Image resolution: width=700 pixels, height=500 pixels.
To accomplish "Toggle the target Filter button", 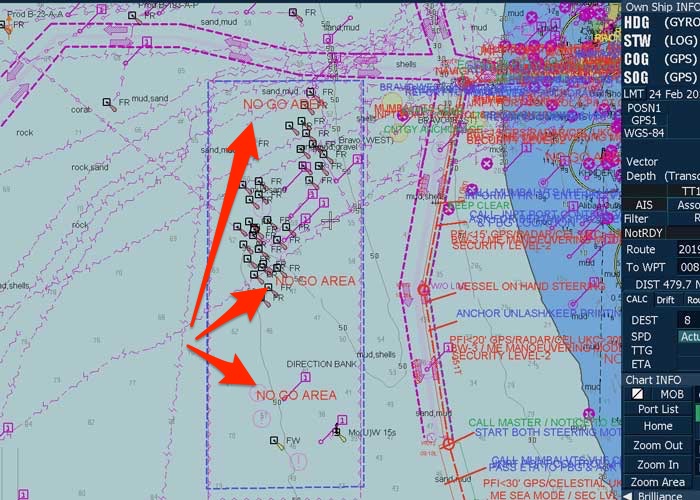I will [636, 218].
